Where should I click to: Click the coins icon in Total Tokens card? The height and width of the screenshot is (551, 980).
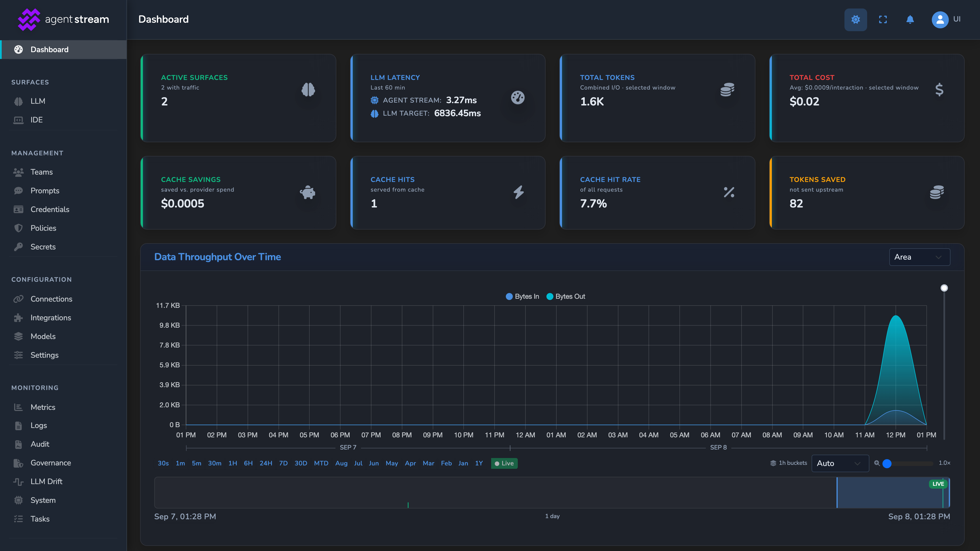coord(727,90)
